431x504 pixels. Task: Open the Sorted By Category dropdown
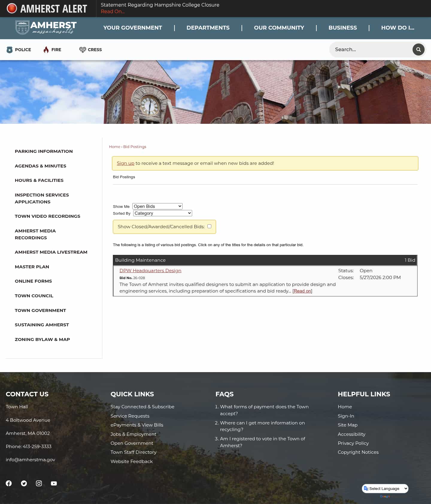coord(163,213)
